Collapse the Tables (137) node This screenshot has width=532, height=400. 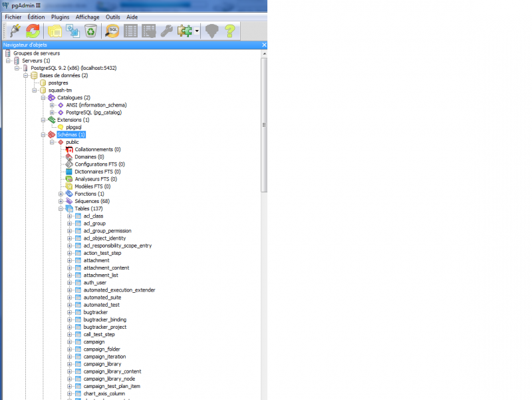(x=61, y=209)
